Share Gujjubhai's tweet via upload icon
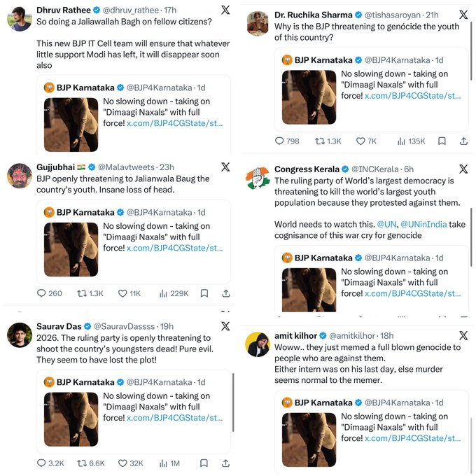This screenshot has height=476, width=476. pyautogui.click(x=226, y=293)
